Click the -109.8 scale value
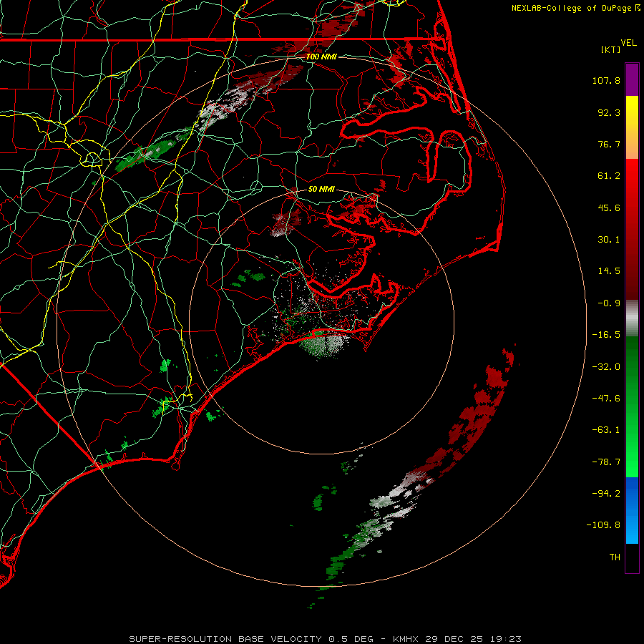644x644 pixels. tap(603, 525)
